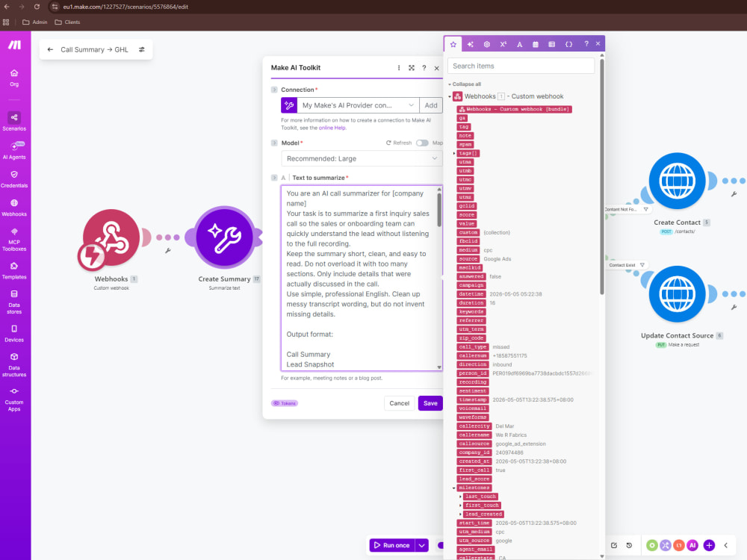Click the text area scrollbar thumb
This screenshot has height=560, width=747.
438,210
